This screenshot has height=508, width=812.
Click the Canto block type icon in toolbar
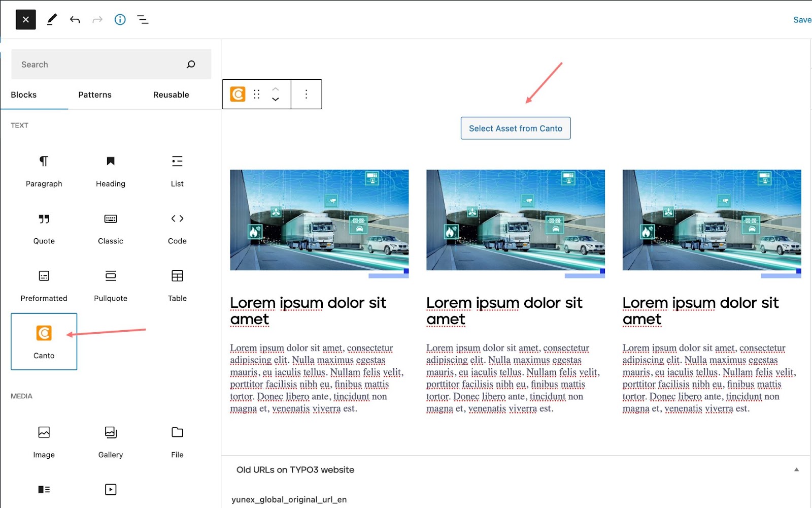[x=238, y=94]
